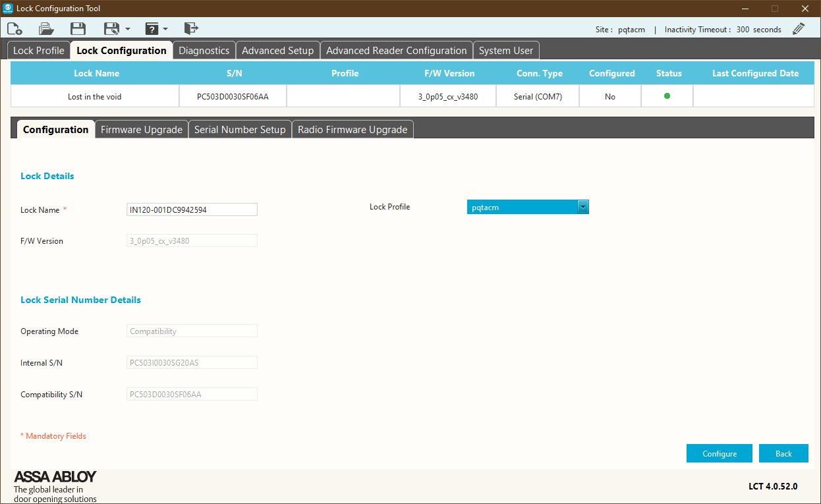
Task: Click the Help question mark icon
Action: [x=152, y=28]
